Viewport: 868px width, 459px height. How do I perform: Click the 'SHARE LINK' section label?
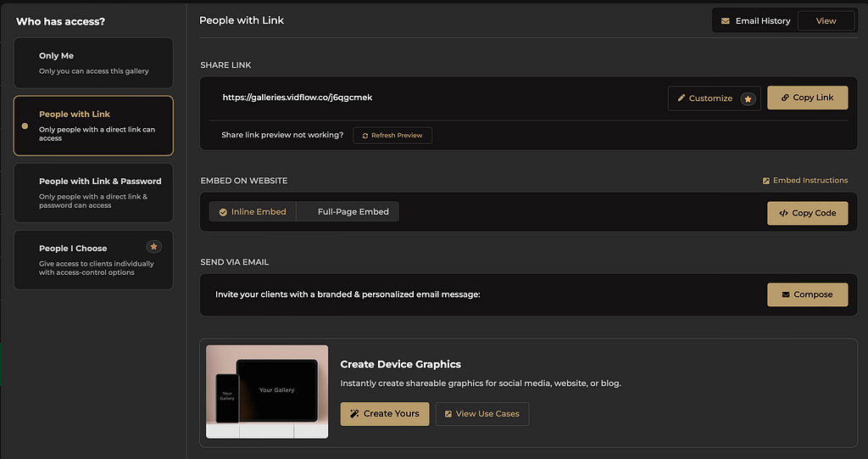point(225,64)
